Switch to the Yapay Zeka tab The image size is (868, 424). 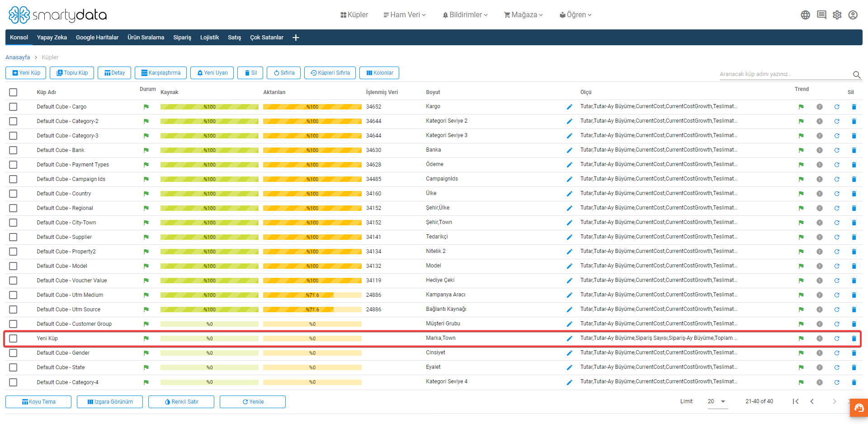tap(52, 38)
